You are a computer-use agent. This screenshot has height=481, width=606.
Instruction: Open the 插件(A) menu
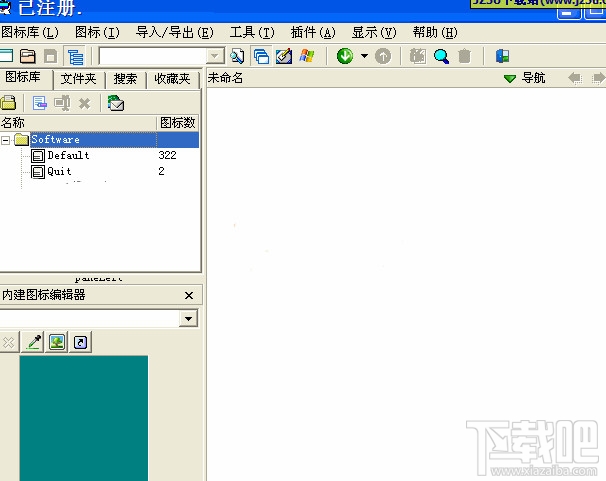313,32
